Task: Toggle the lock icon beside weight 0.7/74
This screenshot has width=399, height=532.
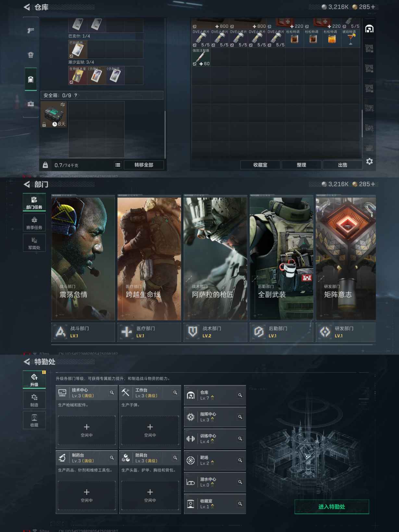Action: click(x=45, y=165)
